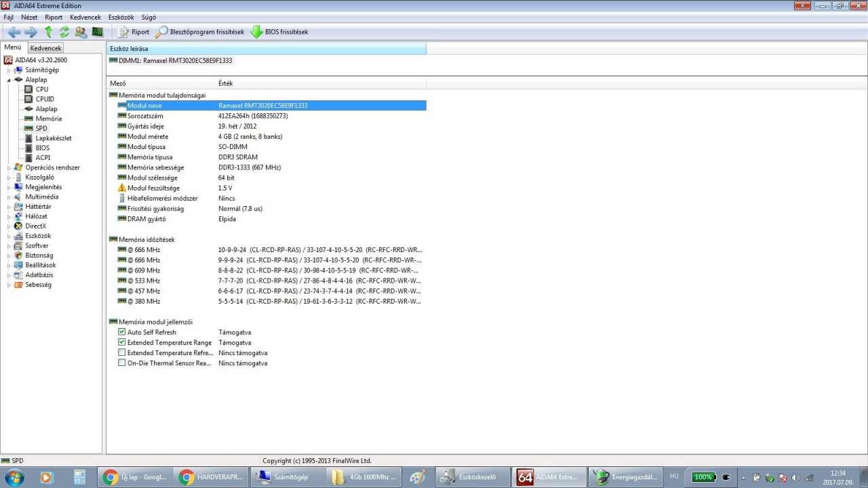Expand the Hálózat node
This screenshot has height=488, width=868.
pos(9,216)
